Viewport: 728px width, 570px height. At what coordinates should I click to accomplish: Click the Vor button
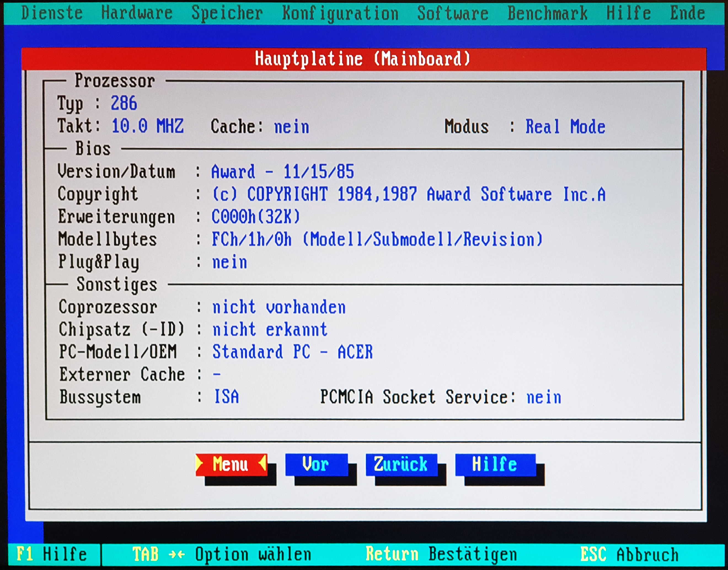point(316,465)
